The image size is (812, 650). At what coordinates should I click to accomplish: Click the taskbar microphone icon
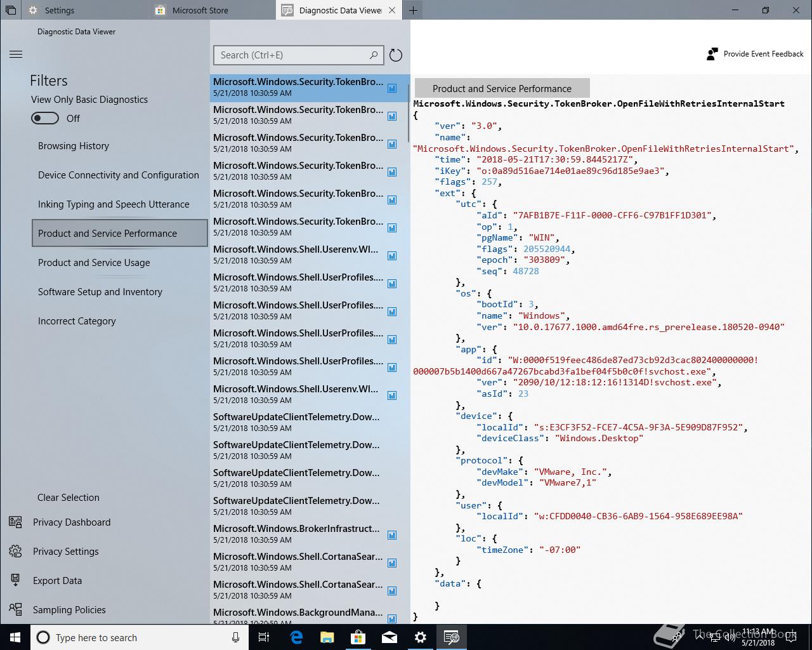click(x=235, y=637)
